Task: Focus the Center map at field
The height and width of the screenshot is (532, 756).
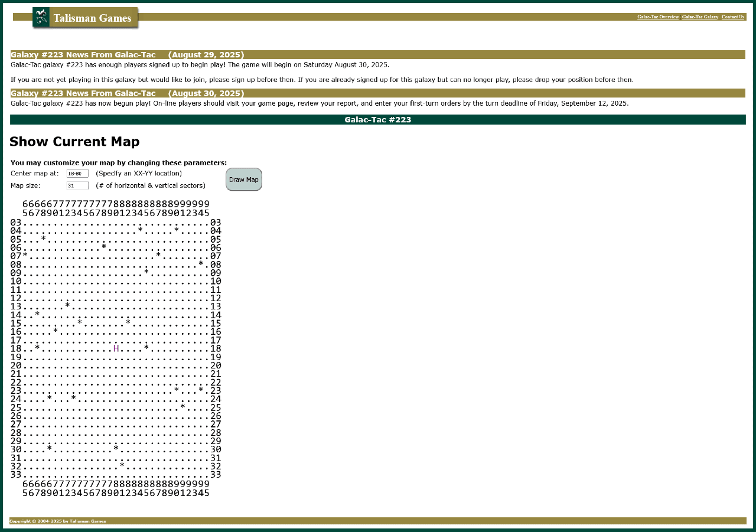Action: coord(77,174)
